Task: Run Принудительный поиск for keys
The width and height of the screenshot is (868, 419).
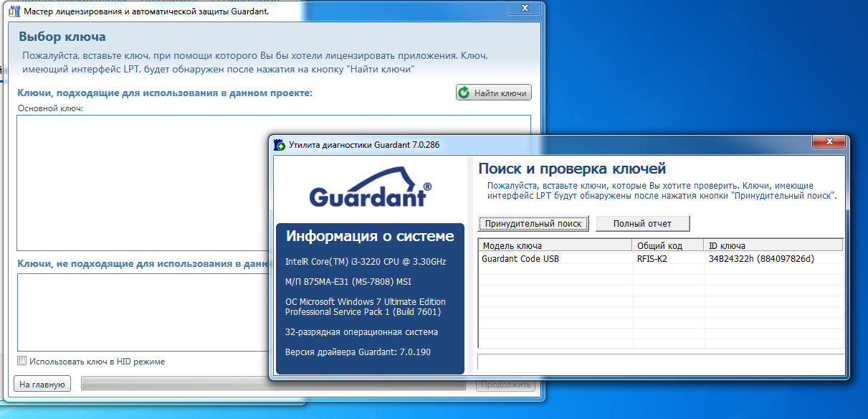Action: click(533, 223)
